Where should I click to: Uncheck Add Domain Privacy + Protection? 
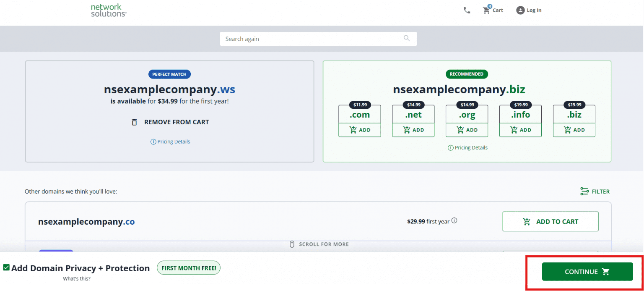click(7, 267)
